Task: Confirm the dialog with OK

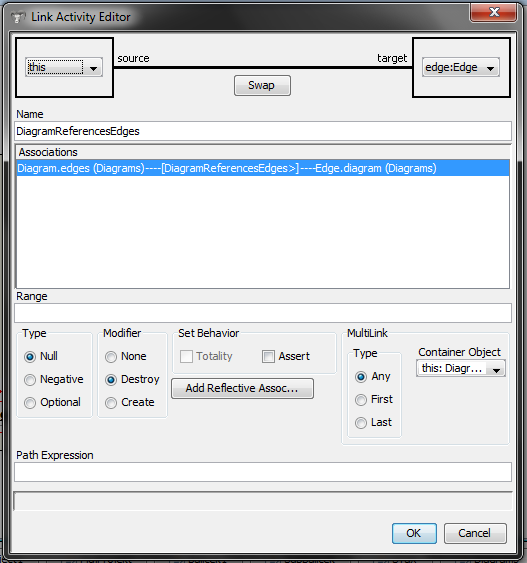Action: pos(414,533)
